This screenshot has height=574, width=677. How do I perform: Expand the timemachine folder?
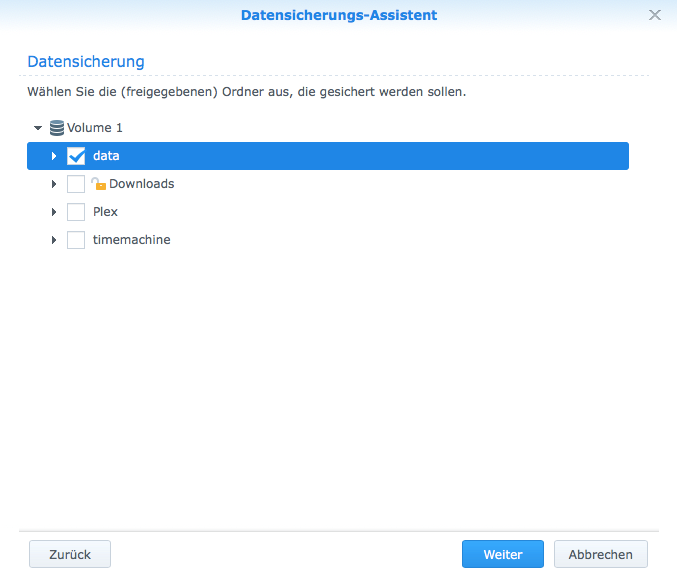[54, 240]
